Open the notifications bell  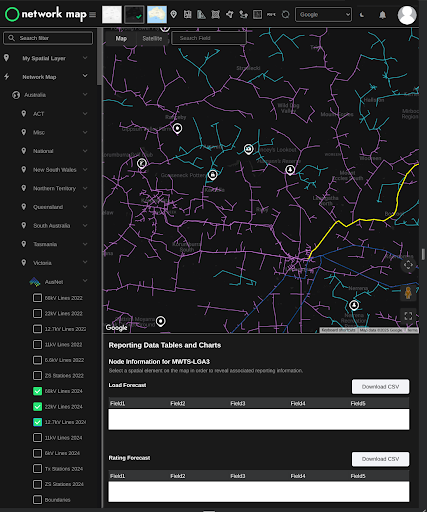point(382,15)
